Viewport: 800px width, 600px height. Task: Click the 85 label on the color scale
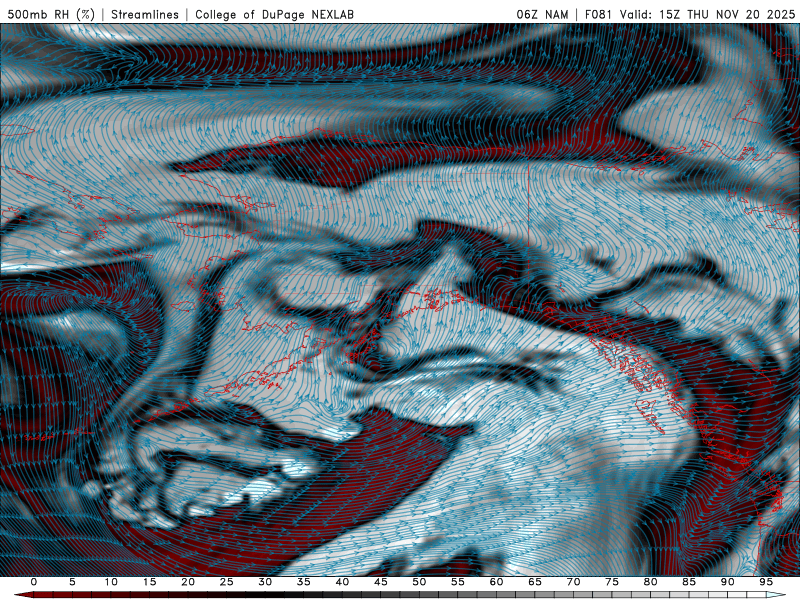tap(689, 582)
